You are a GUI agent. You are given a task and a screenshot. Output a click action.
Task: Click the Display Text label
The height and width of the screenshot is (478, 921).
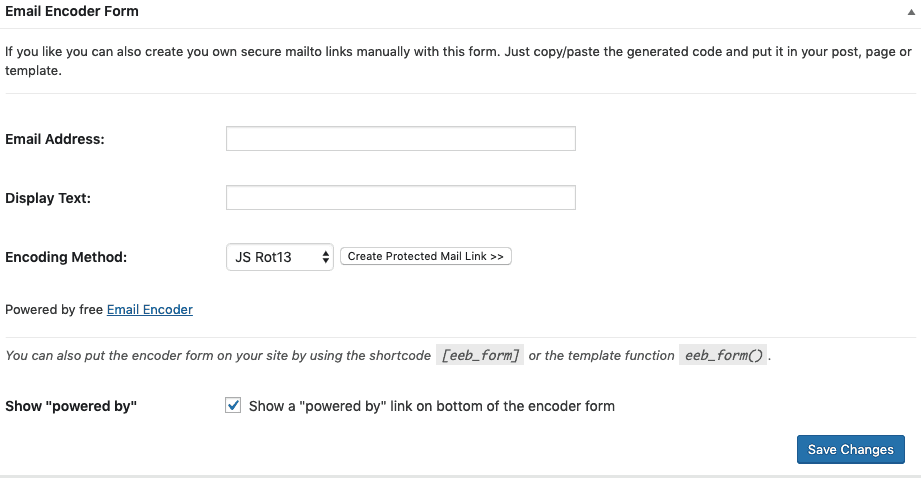pos(48,198)
